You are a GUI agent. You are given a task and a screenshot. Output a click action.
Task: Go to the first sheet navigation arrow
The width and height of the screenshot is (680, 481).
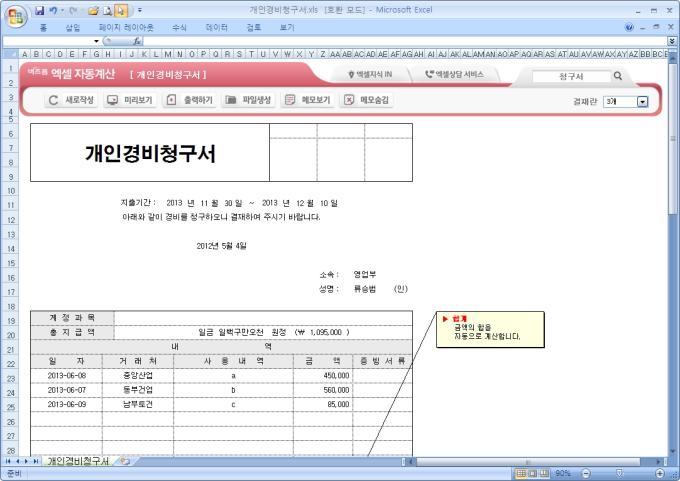[x=8, y=461]
